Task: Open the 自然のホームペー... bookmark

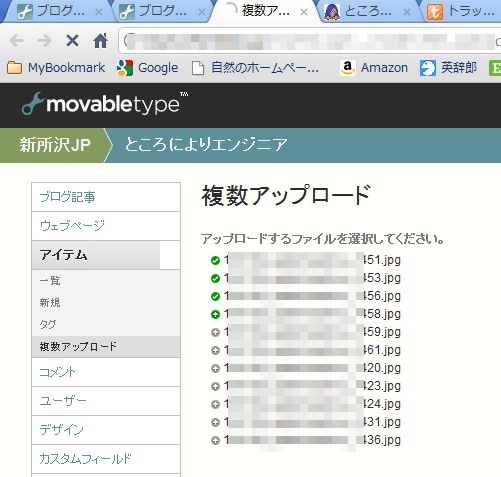Action: [x=255, y=68]
